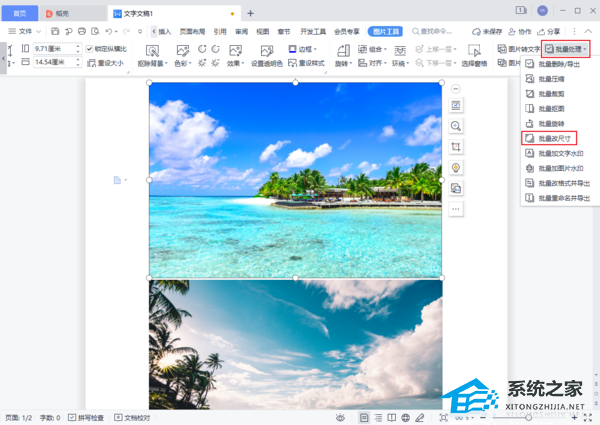The image size is (600, 425).
Task: Select 批量重命名并导出 menu item
Action: pyautogui.click(x=560, y=198)
